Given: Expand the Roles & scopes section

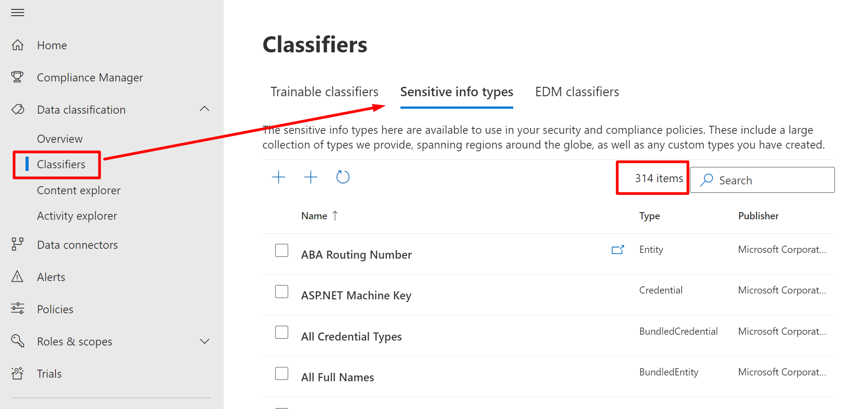Looking at the screenshot, I should (x=204, y=341).
